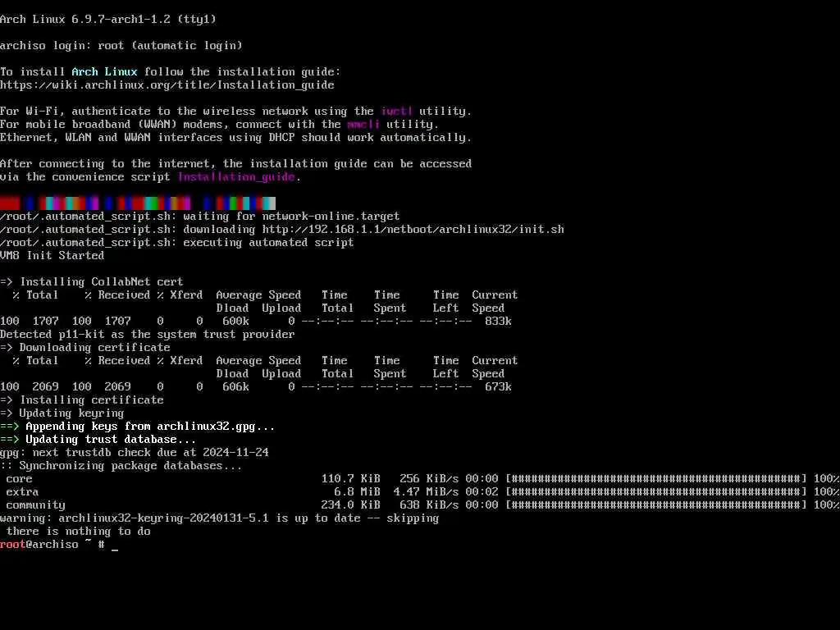The image size is (840, 630).
Task: Click the '833k' current speed value
Action: click(x=498, y=321)
